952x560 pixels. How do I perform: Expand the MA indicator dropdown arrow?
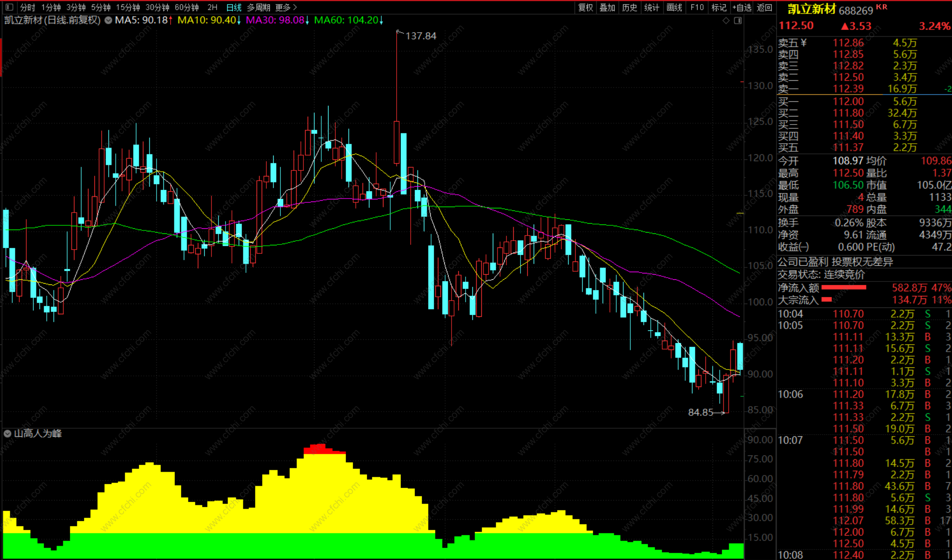(108, 20)
